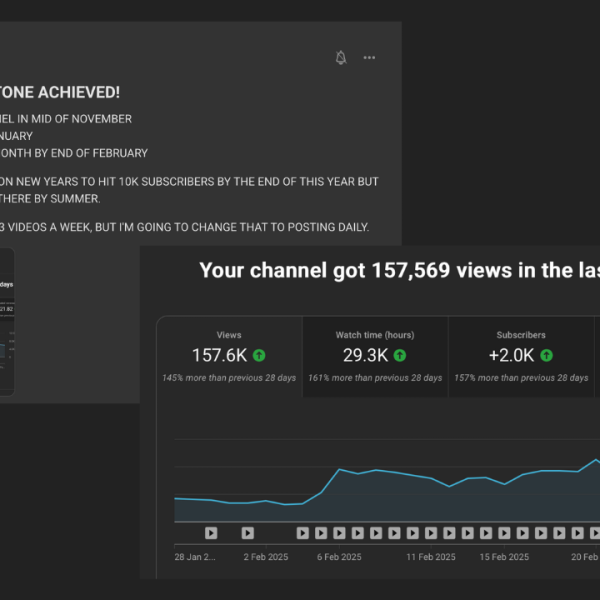Click the "157% more than previous 28 days" text
This screenshot has height=600, width=600.
click(x=521, y=378)
